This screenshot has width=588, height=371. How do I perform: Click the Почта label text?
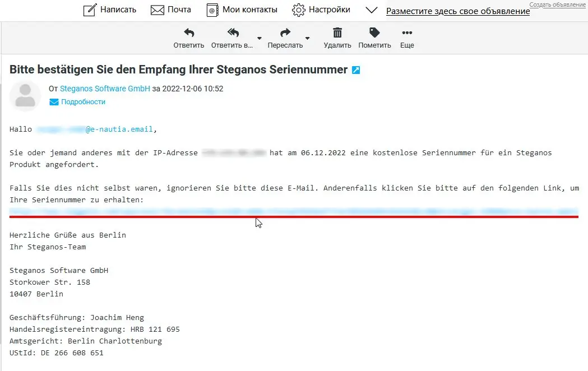179,10
